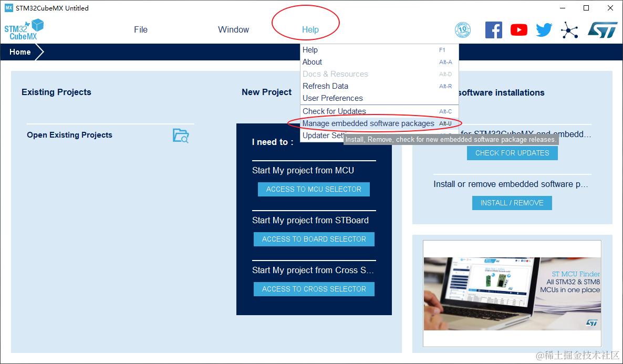Click Start My project from Cross S... text
Image resolution: width=623 pixels, height=364 pixels.
[313, 270]
